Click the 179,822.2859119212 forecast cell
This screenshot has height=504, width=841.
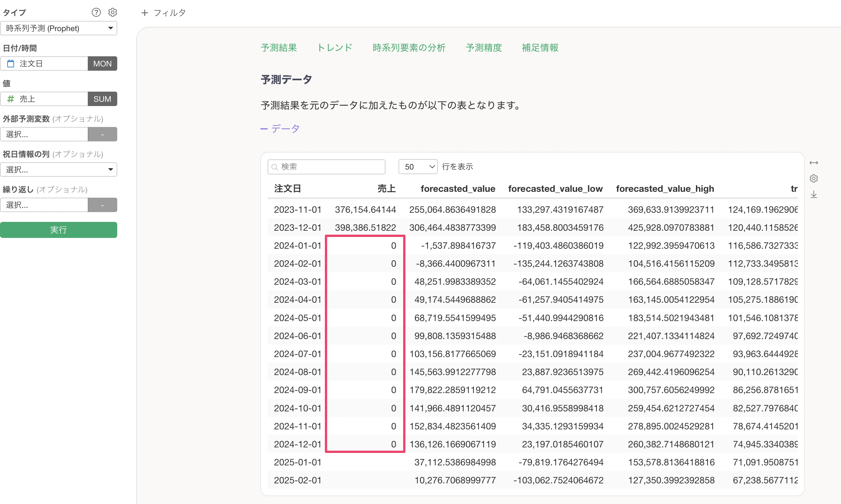453,390
